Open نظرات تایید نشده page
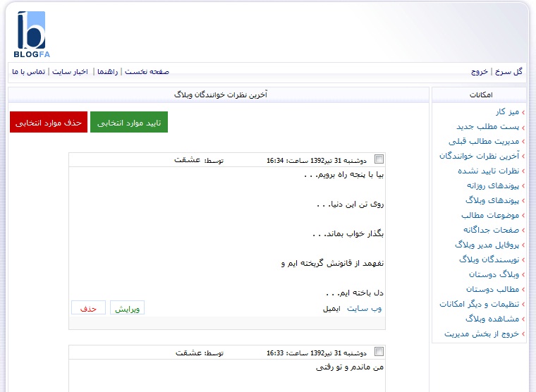Viewport: 536px width, 392px height. coord(489,171)
